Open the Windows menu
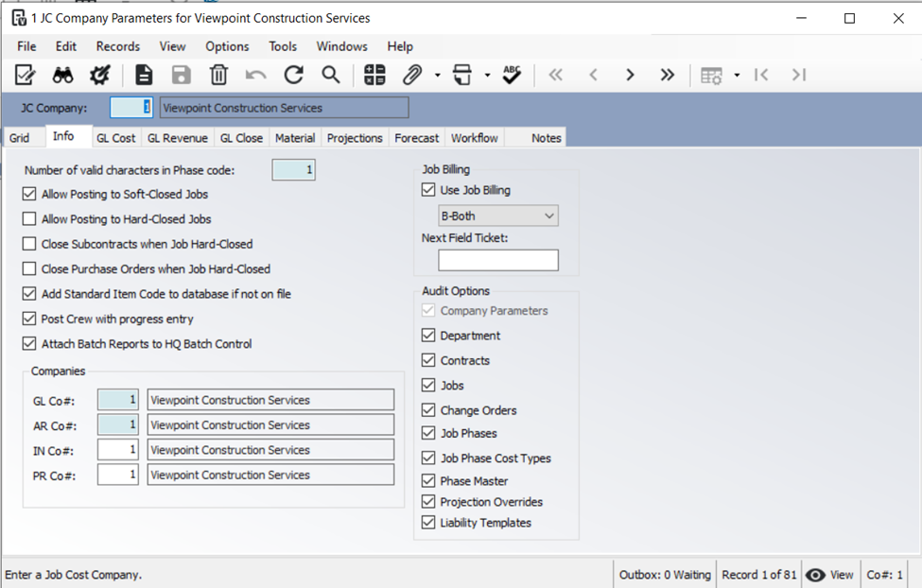Image resolution: width=922 pixels, height=588 pixels. coord(341,46)
